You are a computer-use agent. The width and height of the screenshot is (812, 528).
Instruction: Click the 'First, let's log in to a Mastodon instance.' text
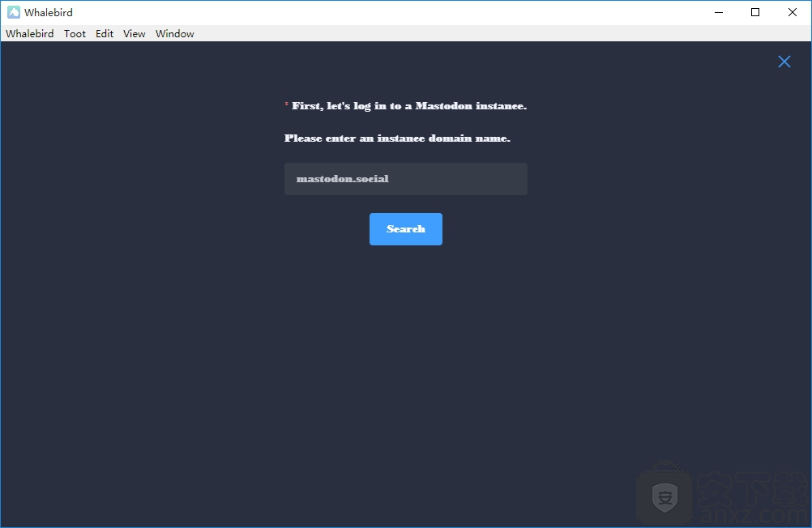[x=409, y=106]
